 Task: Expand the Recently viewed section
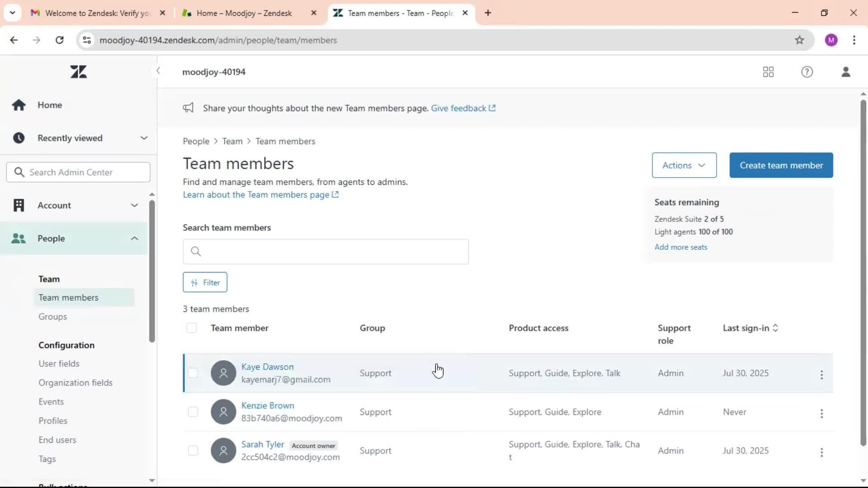click(x=144, y=138)
